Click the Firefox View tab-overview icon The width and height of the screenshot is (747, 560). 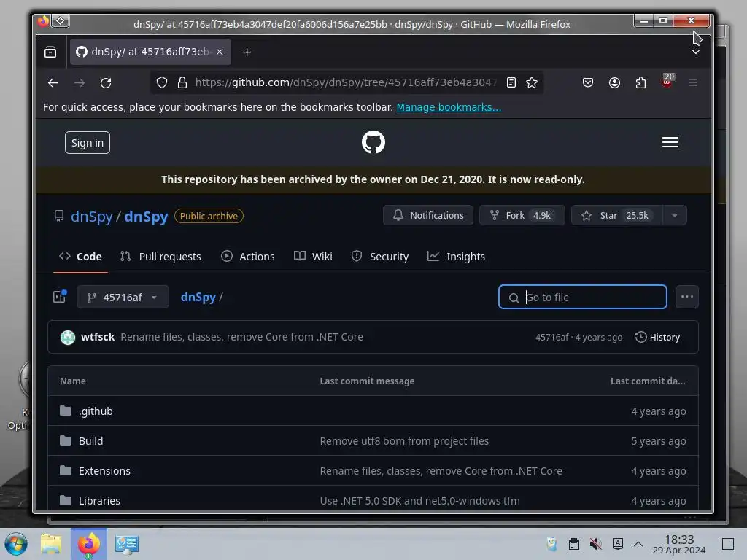pyautogui.click(x=50, y=52)
